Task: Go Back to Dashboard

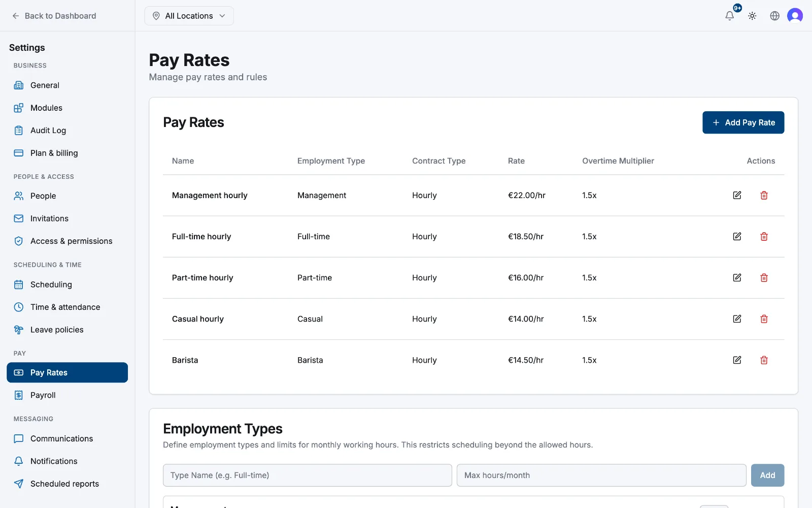Action: tap(54, 16)
